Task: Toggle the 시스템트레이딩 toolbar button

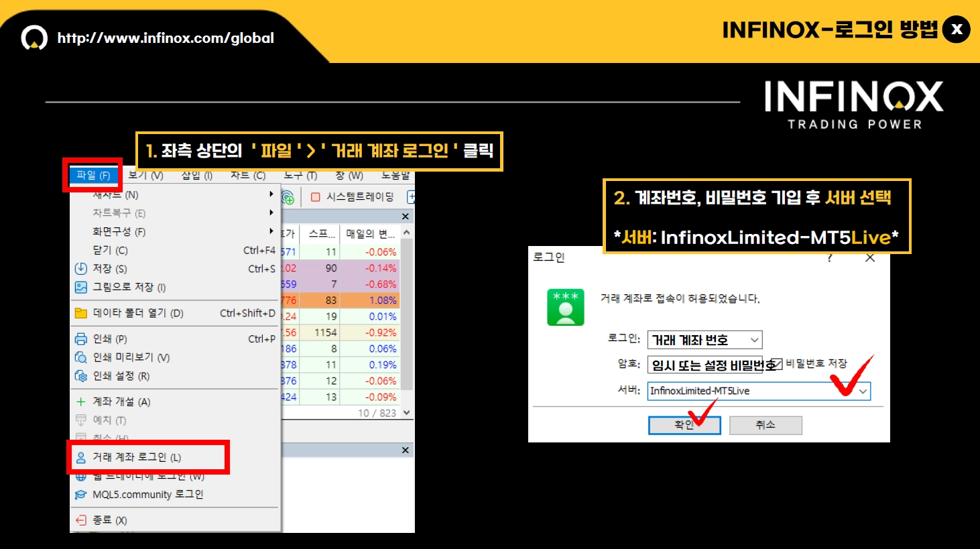Action: (x=353, y=197)
